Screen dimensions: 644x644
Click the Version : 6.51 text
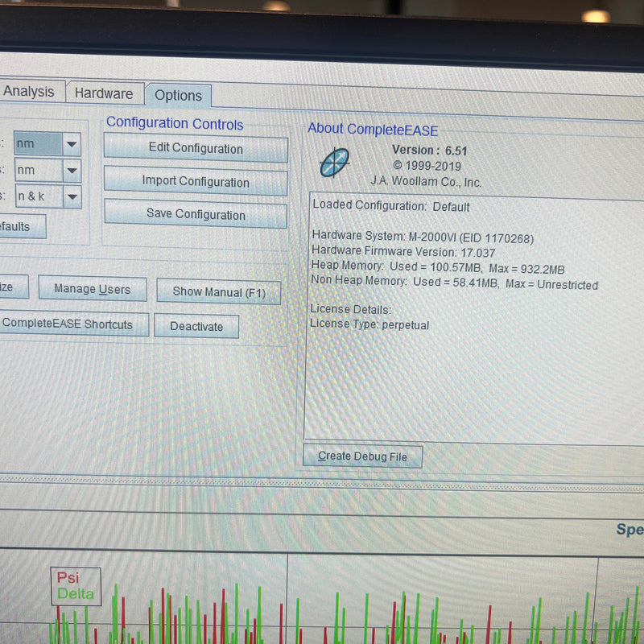pos(430,151)
